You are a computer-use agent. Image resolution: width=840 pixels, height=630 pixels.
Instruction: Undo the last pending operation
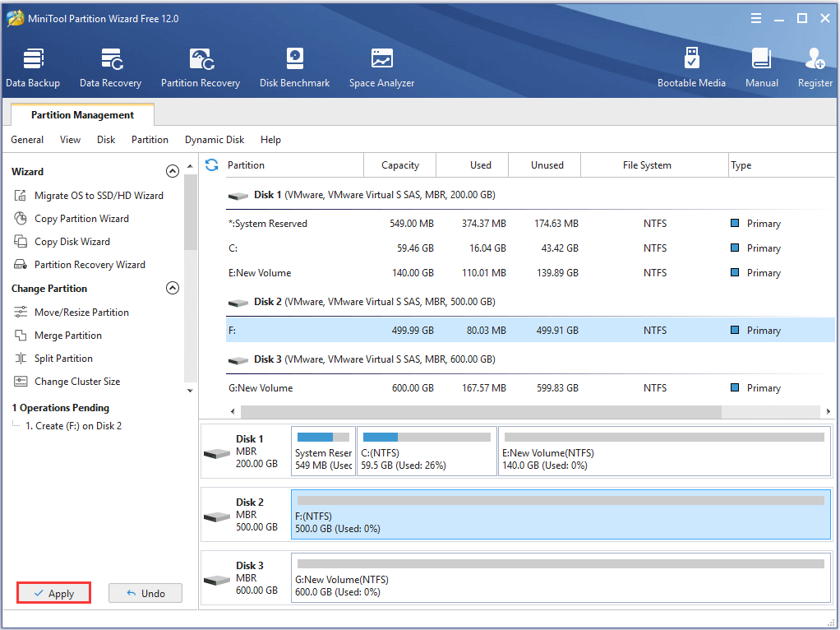[145, 593]
